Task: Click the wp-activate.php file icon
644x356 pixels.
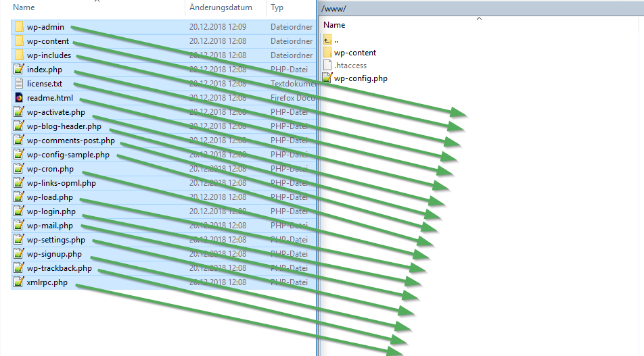Action: coord(19,112)
